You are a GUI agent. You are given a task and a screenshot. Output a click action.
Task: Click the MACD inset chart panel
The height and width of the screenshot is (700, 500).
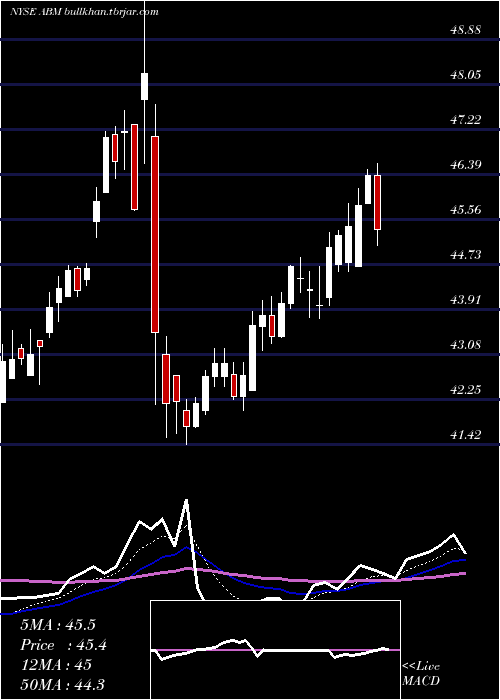point(275,650)
